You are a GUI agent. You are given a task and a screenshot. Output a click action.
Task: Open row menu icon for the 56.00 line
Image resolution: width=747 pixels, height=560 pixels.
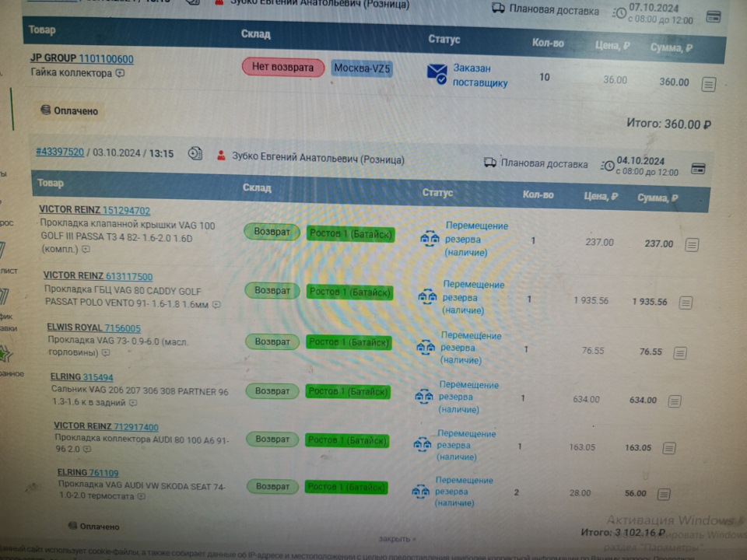[x=663, y=495]
